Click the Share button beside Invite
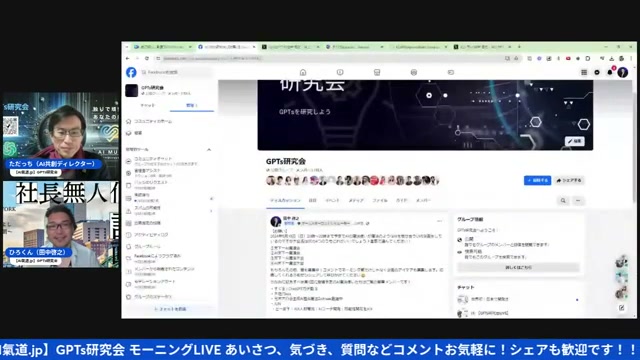This screenshot has height=360, width=640. pos(569,180)
